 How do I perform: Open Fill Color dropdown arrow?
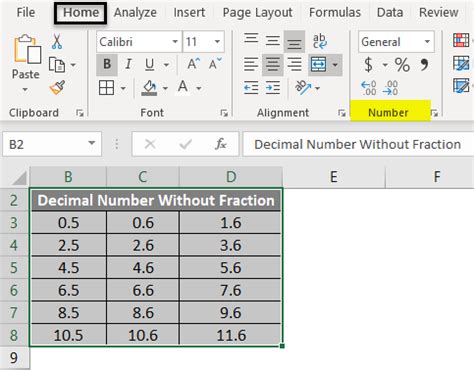[x=165, y=88]
